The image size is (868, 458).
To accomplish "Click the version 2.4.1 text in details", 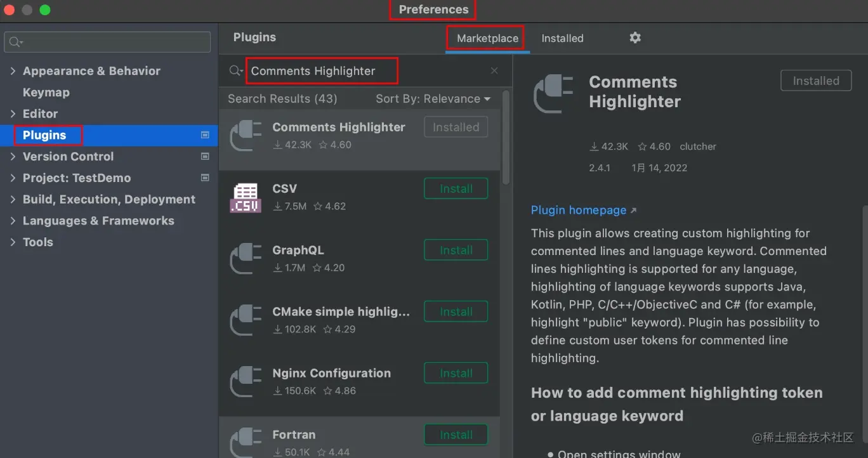I will [x=600, y=168].
